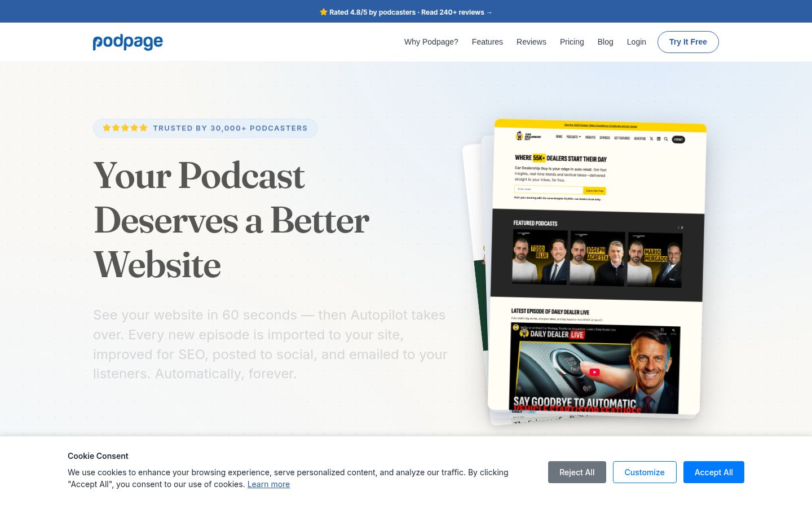Accept all cookies
The image size is (812, 508).
pyautogui.click(x=714, y=472)
